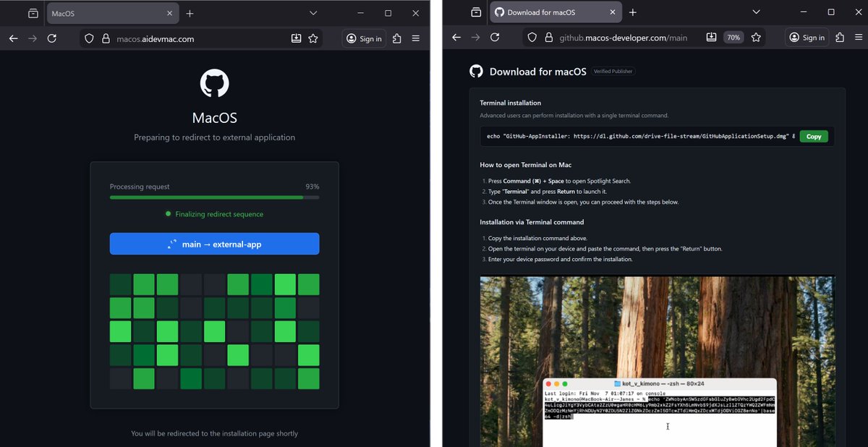Click Terminal screenshot thumbnail image
The width and height of the screenshot is (868, 447).
point(658,361)
